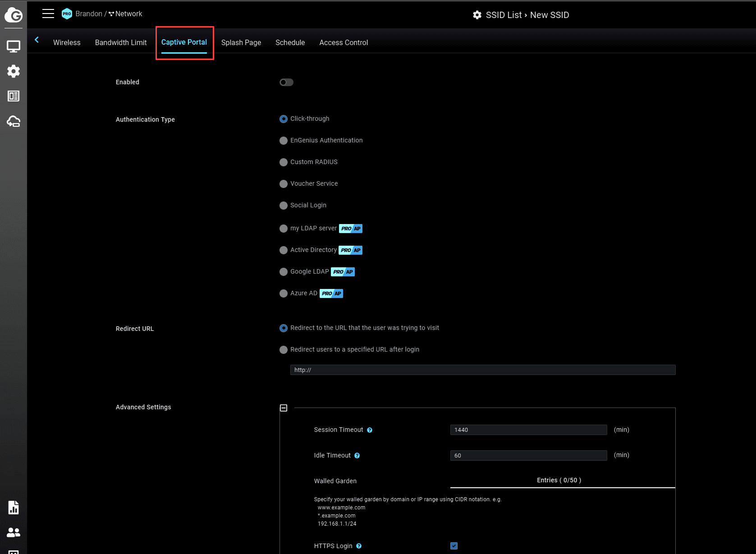Toggle the HTTPS Login checkbox
Screen dimensions: 756x554
(x=454, y=546)
